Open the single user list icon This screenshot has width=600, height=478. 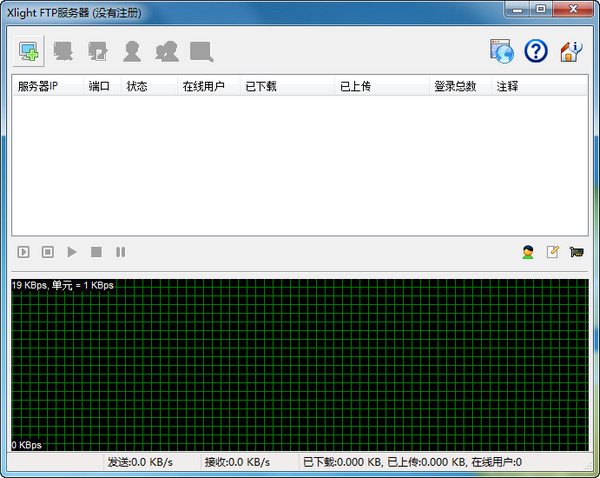pyautogui.click(x=132, y=51)
